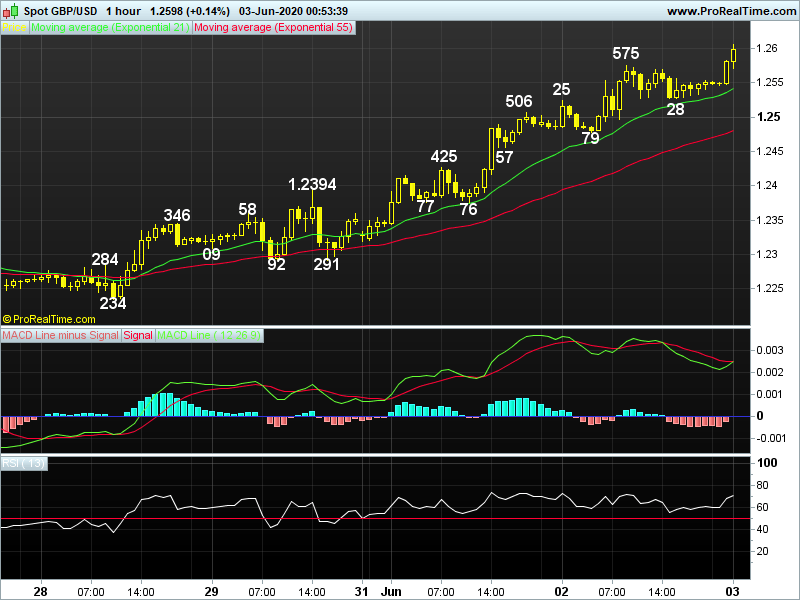
Task: Click the 234 low annotation on the chart
Action: pyautogui.click(x=113, y=303)
